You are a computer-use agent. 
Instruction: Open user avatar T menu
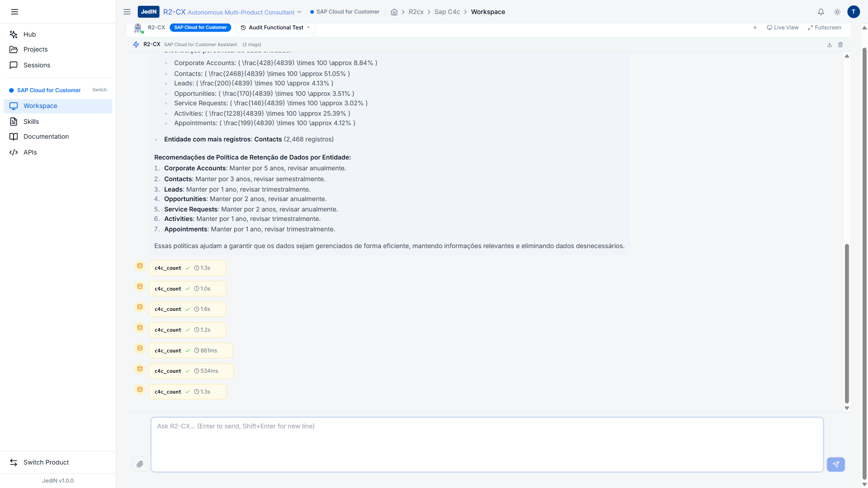click(x=854, y=12)
